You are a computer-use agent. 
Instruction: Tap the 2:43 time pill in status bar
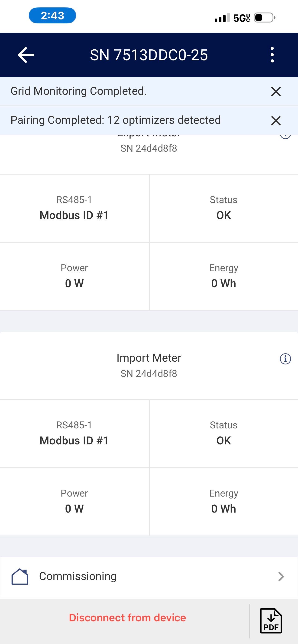click(52, 16)
